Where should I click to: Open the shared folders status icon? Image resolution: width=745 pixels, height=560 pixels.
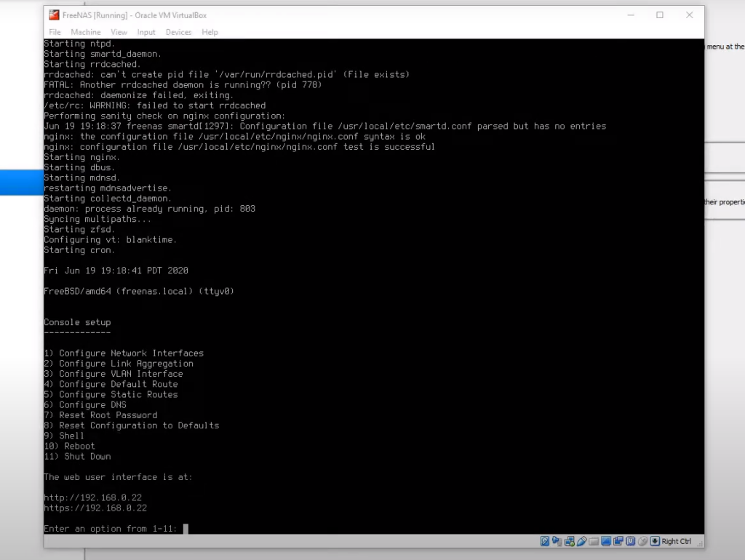pyautogui.click(x=594, y=541)
